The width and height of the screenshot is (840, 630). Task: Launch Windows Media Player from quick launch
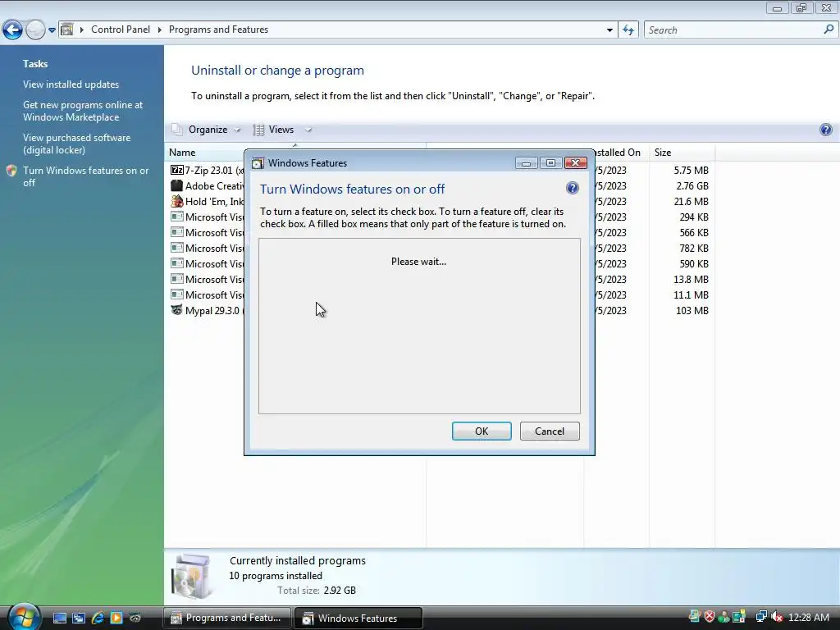[x=116, y=619]
